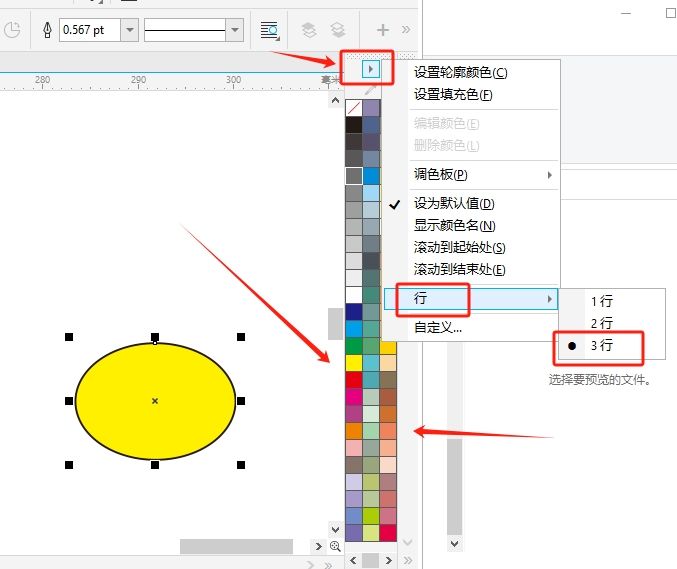Click the canvas horizontal scrollbar thumb

pyautogui.click(x=236, y=546)
